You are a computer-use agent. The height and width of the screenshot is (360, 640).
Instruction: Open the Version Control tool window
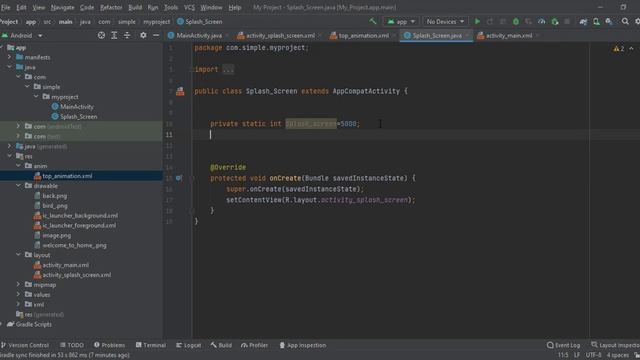24,345
